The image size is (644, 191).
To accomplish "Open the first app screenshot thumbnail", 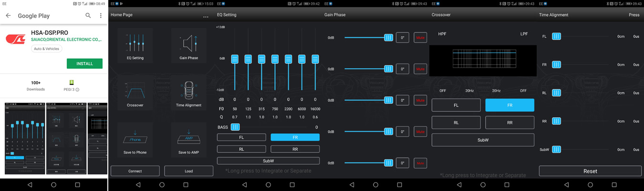I will tap(24, 138).
